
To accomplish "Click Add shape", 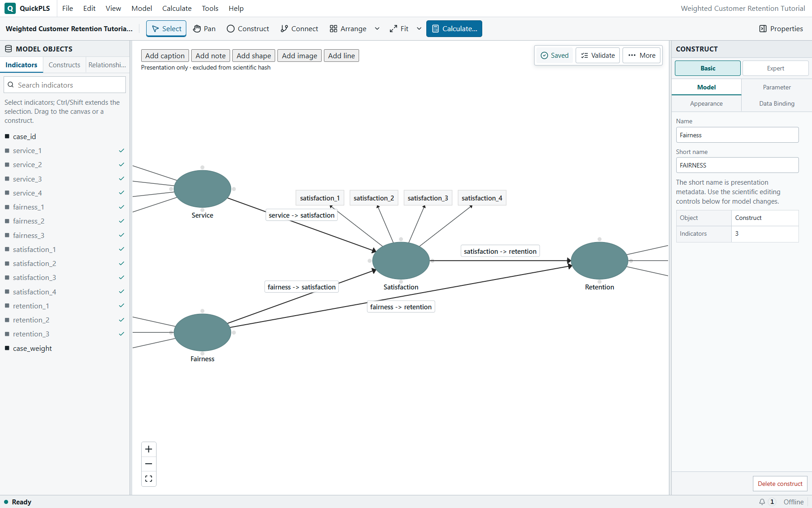I will point(254,56).
